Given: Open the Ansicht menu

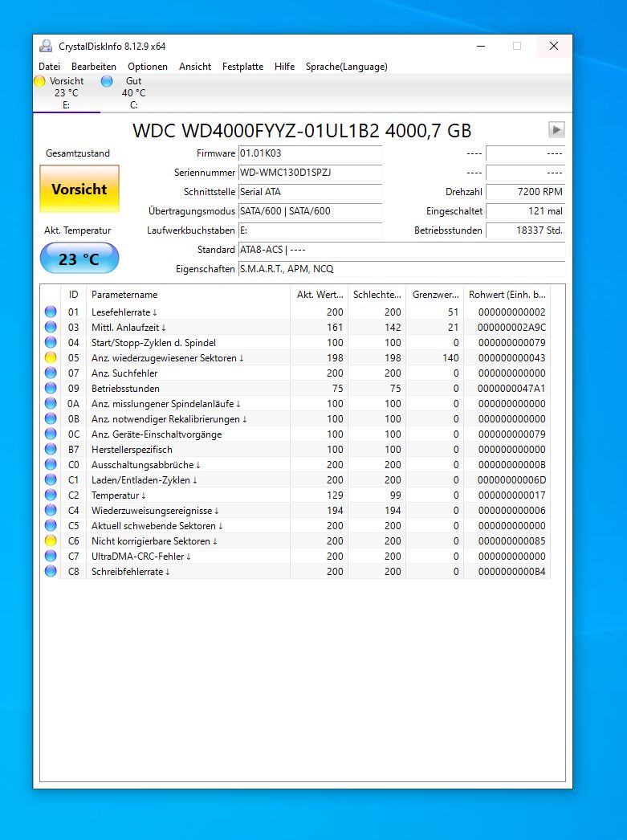Looking at the screenshot, I should click(195, 67).
